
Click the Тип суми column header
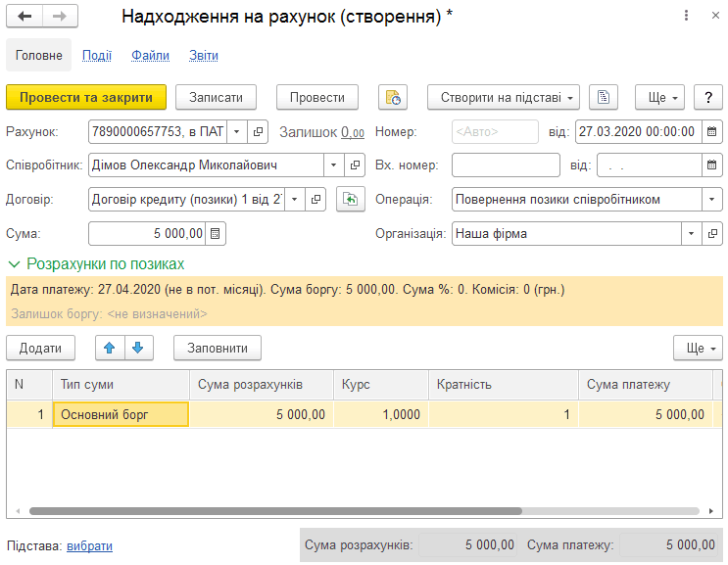pyautogui.click(x=121, y=385)
